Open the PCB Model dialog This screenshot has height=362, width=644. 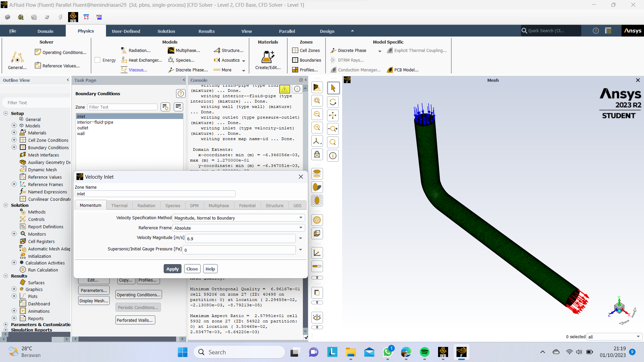[x=402, y=70]
